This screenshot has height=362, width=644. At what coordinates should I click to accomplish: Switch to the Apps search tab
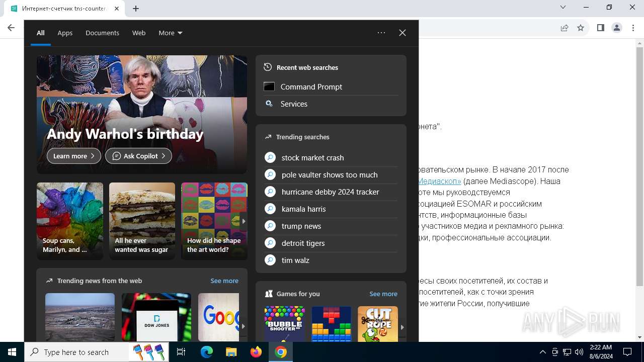coord(65,33)
